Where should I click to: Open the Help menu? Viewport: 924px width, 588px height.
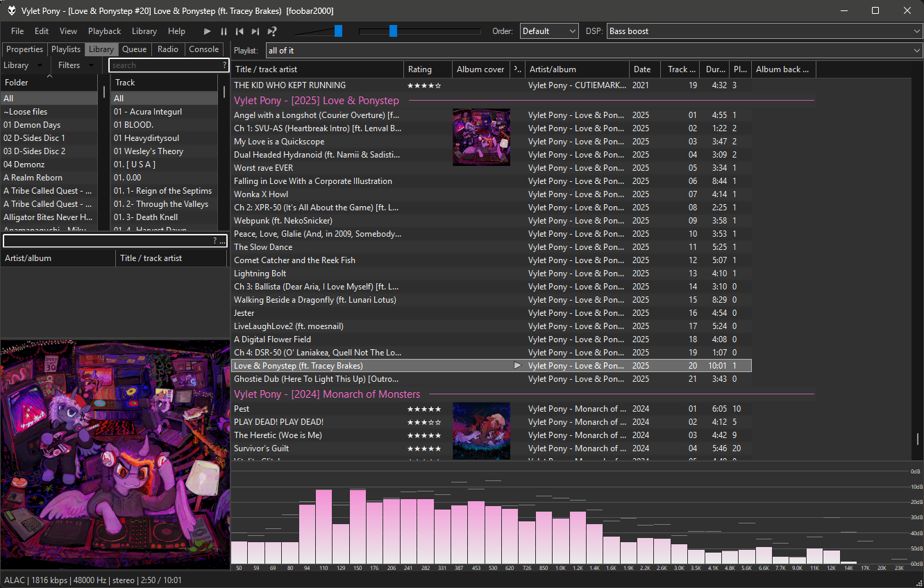click(177, 31)
